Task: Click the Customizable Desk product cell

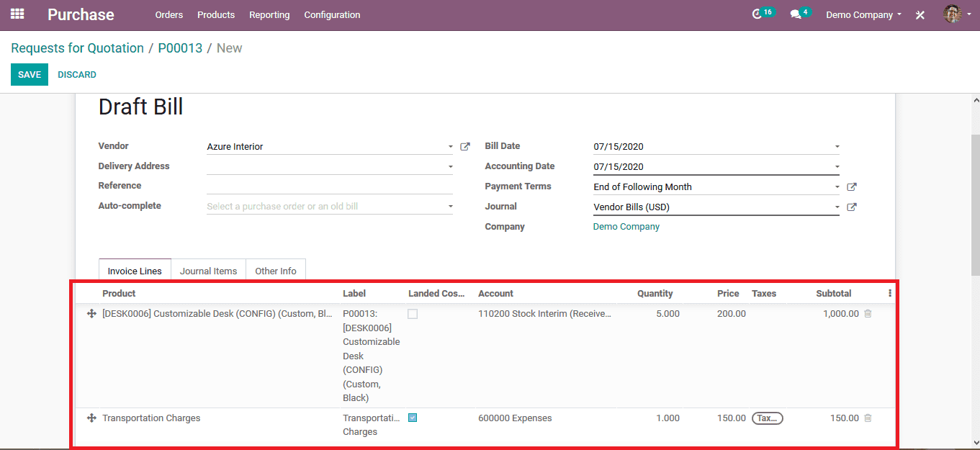Action: 217,314
